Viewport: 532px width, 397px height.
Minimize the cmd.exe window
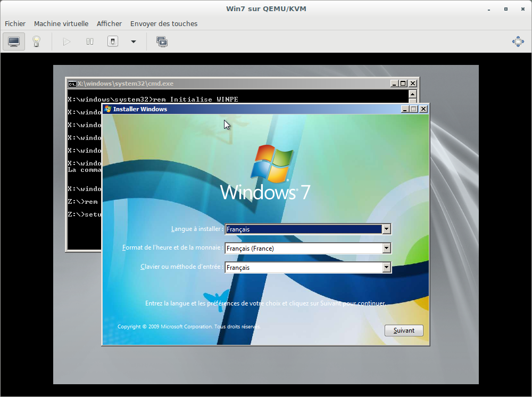(394, 84)
